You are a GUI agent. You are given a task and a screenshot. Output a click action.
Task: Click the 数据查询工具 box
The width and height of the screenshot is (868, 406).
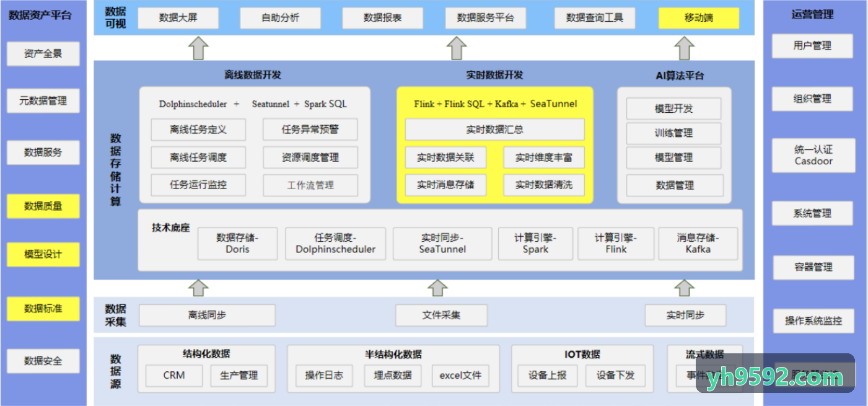595,18
